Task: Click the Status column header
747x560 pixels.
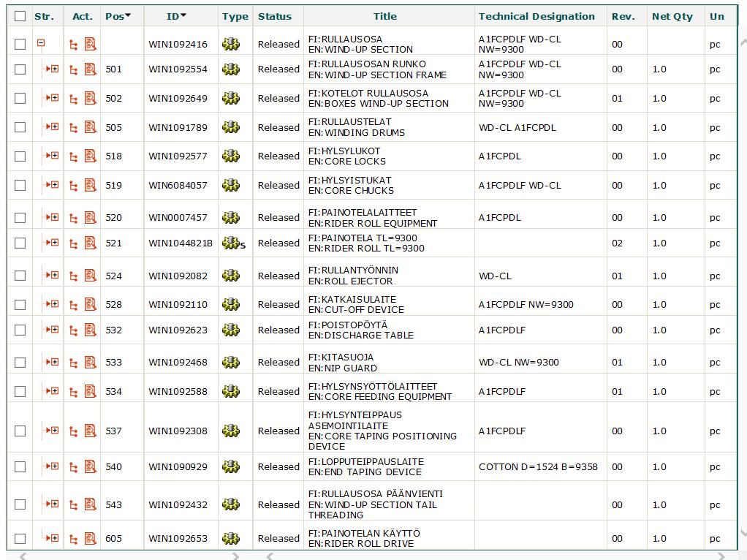Action: [x=275, y=16]
